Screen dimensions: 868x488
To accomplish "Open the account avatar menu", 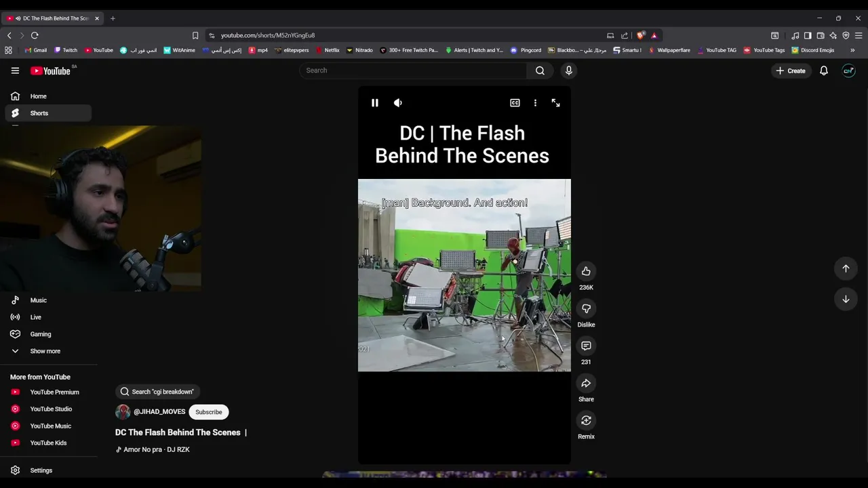I will pos(849,70).
